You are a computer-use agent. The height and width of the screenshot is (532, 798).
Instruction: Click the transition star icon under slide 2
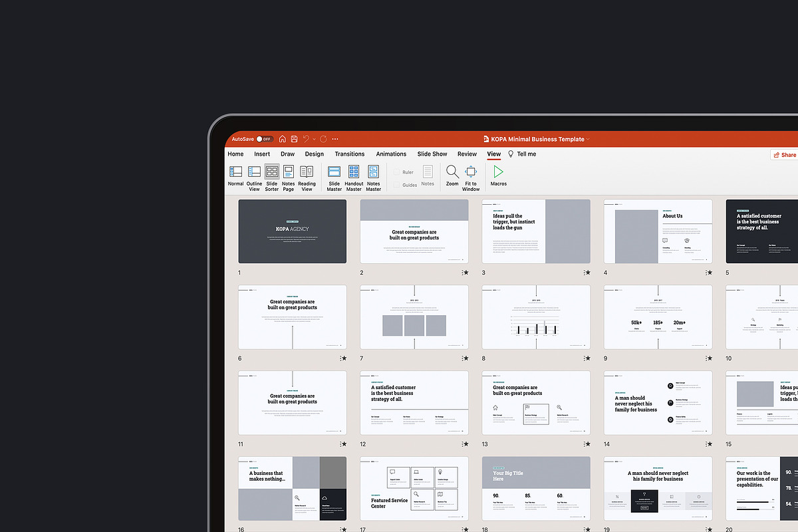tap(465, 273)
